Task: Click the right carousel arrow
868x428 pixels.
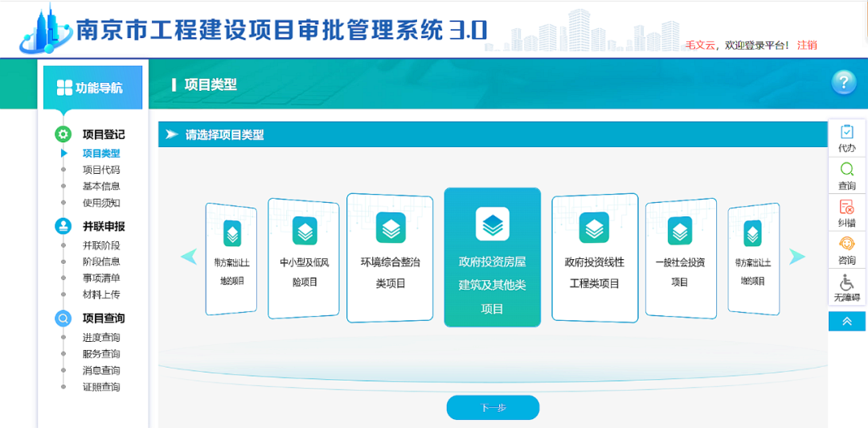Action: [x=796, y=257]
